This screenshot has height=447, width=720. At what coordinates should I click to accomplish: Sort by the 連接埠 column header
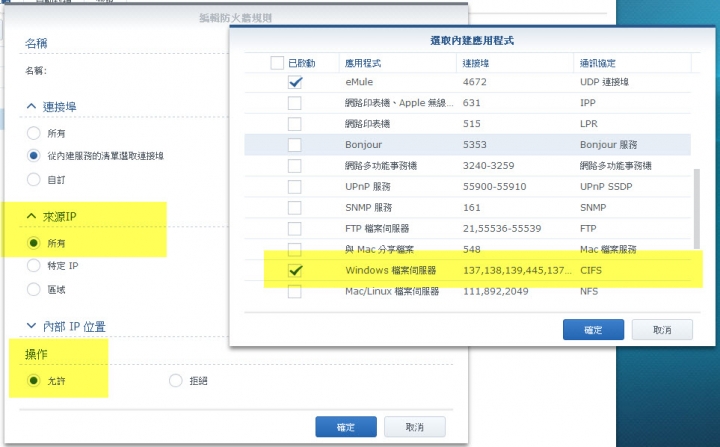point(515,63)
